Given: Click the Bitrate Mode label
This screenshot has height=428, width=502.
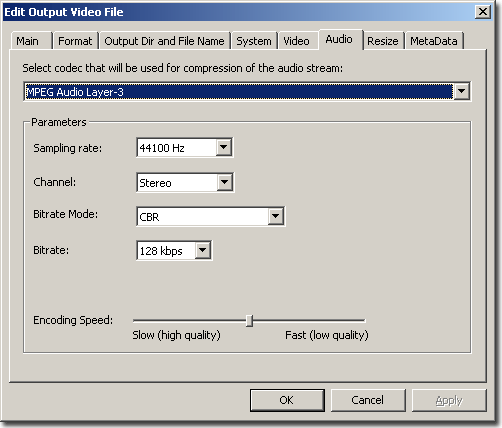Looking at the screenshot, I should point(66,214).
